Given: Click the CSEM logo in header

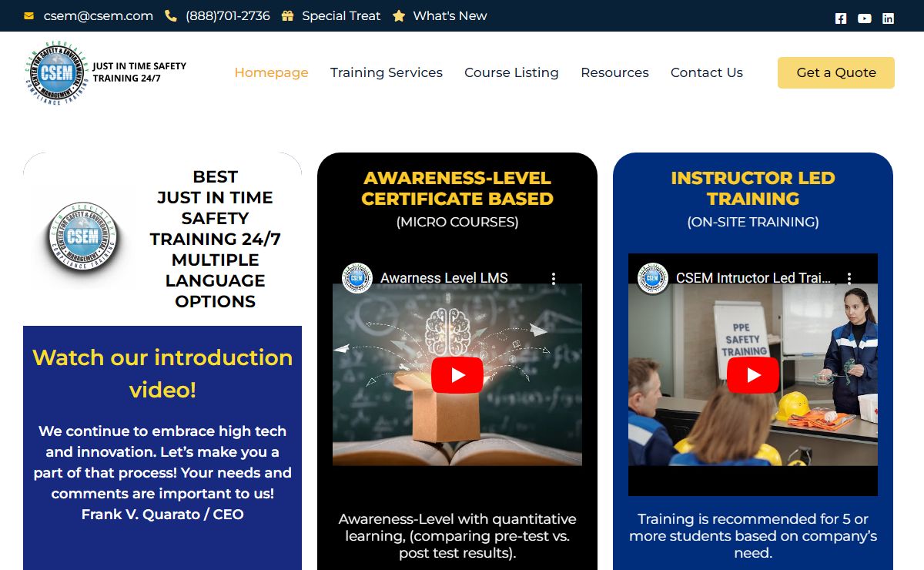Looking at the screenshot, I should tap(56, 72).
